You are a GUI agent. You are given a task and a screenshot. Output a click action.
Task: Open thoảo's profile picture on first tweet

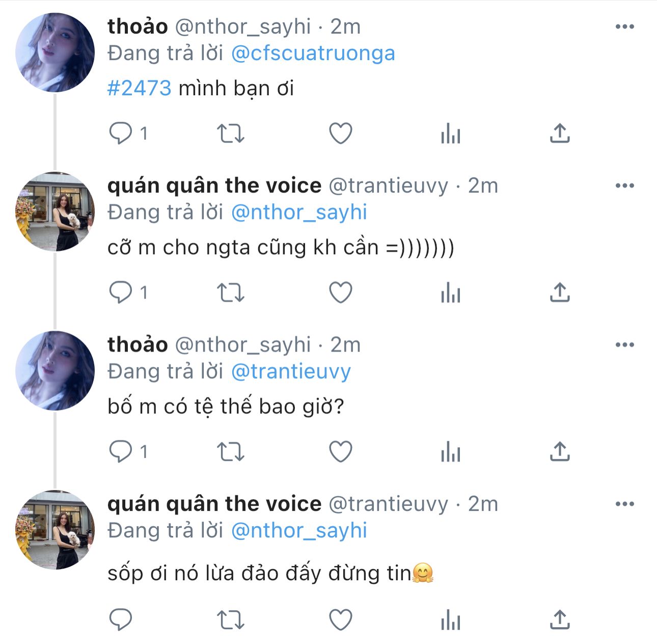pyautogui.click(x=55, y=52)
